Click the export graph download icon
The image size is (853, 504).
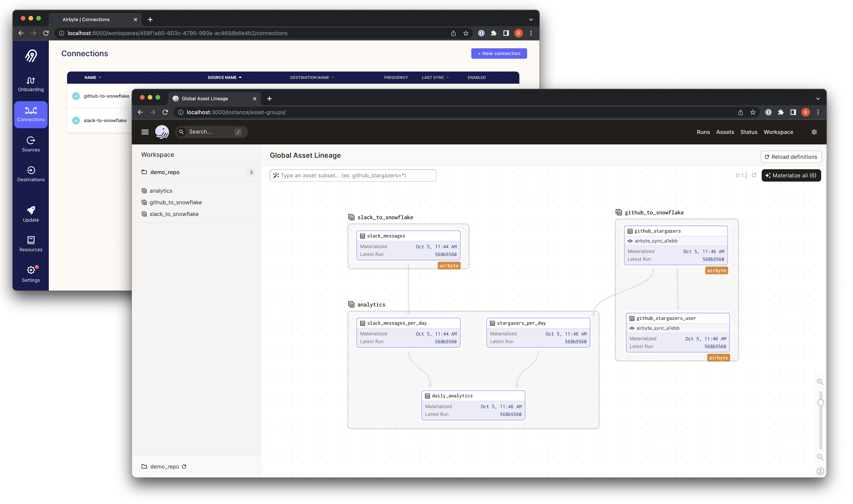tap(820, 471)
